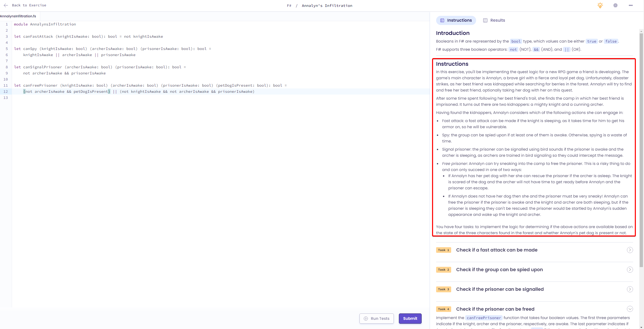Open the settings gear icon
Image resolution: width=644 pixels, height=329 pixels.
pos(615,5)
